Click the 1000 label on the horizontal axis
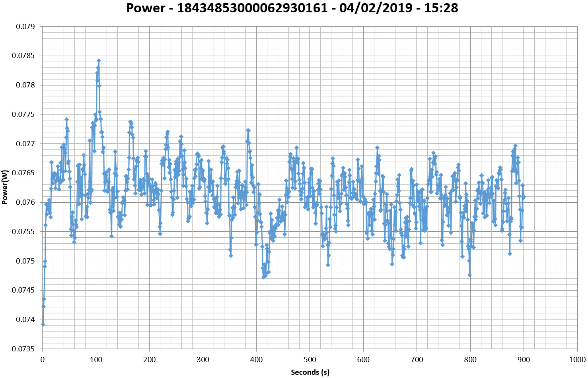 (577, 360)
